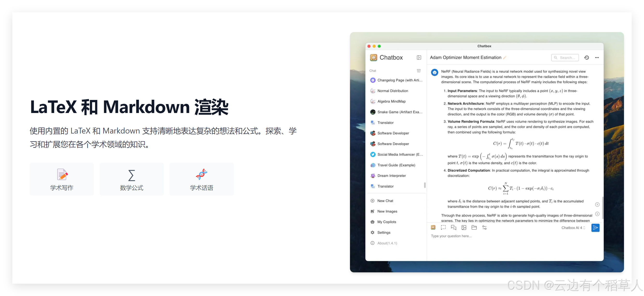Viewport: 644px width, 296px height.
Task: Click the info icon beside About
Action: click(372, 243)
